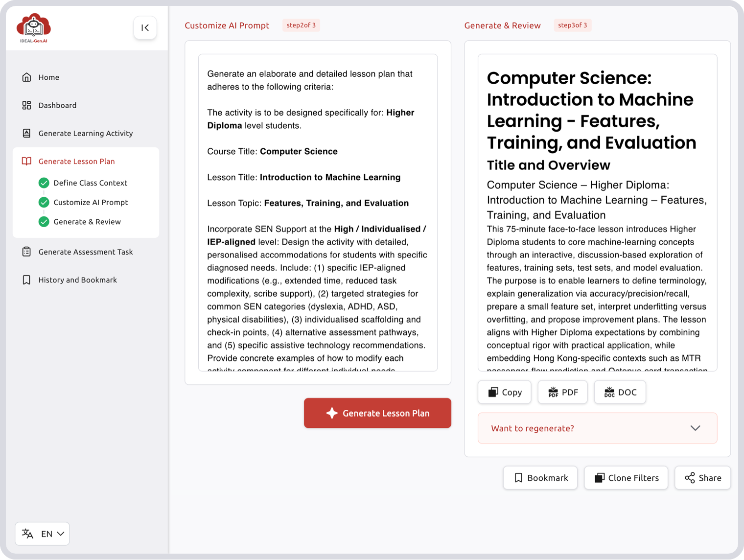Click the text High / Individualised / IEP-aligned
744x560 pixels.
click(x=317, y=235)
